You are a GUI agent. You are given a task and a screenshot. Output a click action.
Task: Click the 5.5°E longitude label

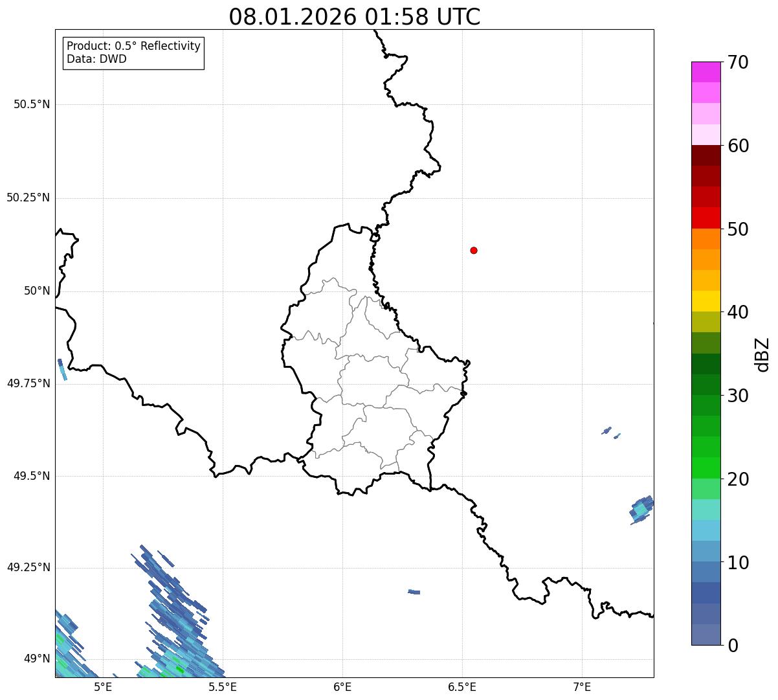[x=223, y=687]
